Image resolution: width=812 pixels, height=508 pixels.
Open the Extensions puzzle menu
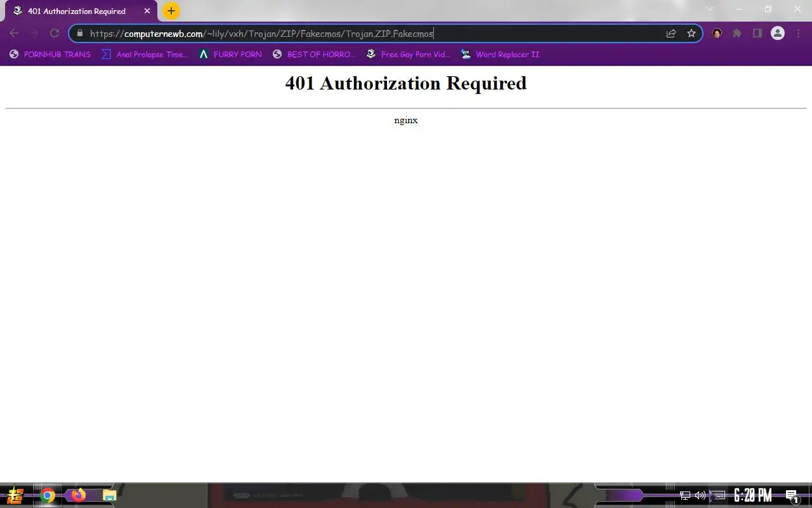pos(737,33)
